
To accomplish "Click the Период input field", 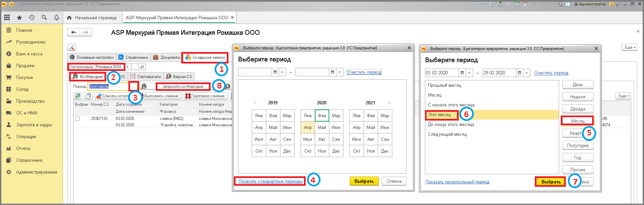I will [x=109, y=86].
